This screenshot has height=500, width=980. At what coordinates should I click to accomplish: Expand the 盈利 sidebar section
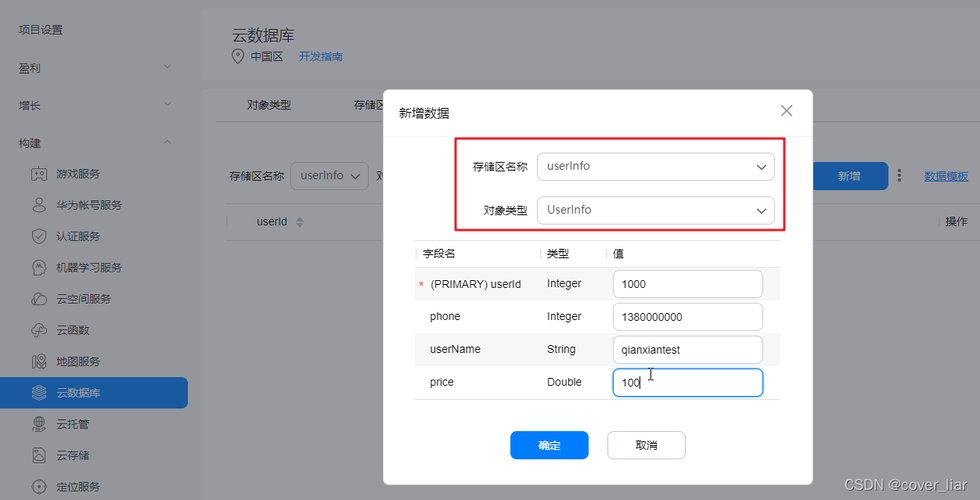click(168, 66)
